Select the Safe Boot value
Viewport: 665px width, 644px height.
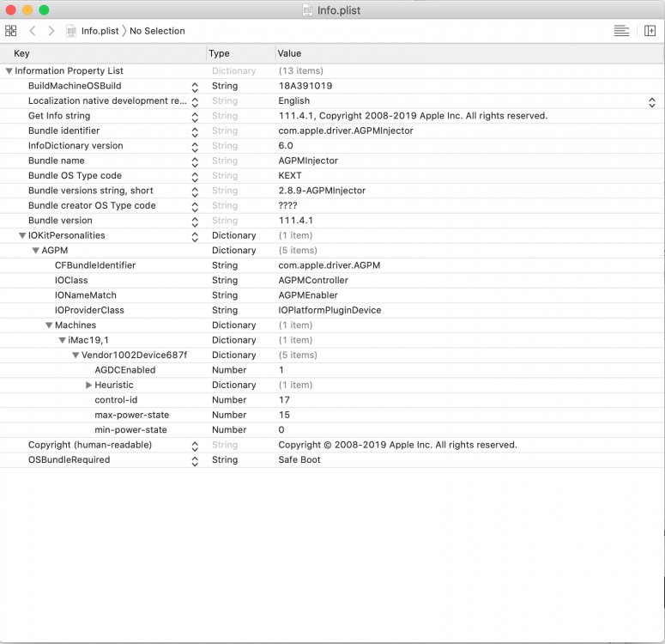299,459
